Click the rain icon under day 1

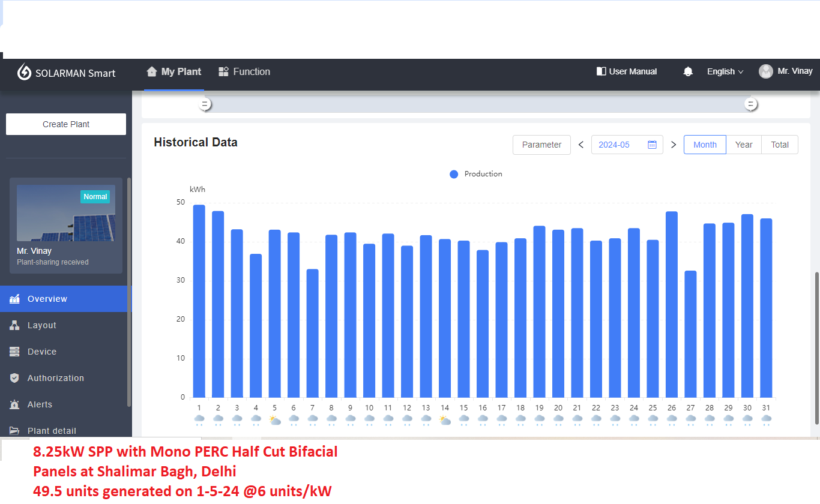coord(199,420)
